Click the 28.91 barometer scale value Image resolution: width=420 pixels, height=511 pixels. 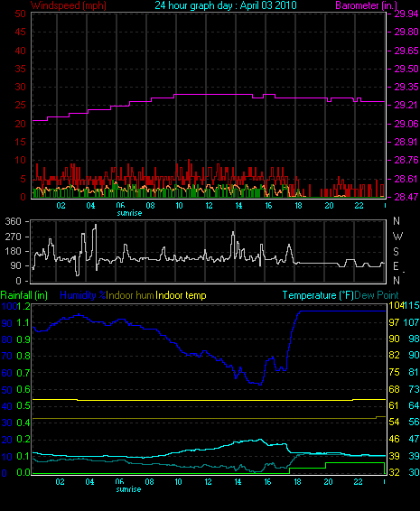pyautogui.click(x=406, y=142)
